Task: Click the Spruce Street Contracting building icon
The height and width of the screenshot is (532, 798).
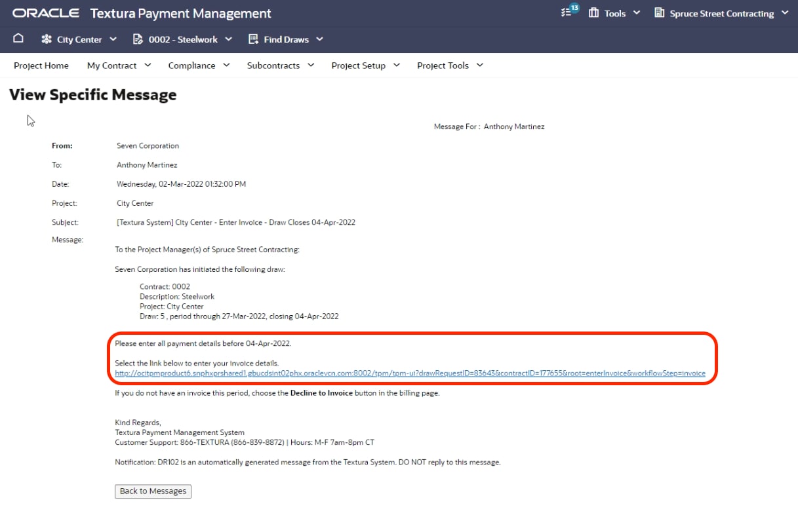Action: 659,13
